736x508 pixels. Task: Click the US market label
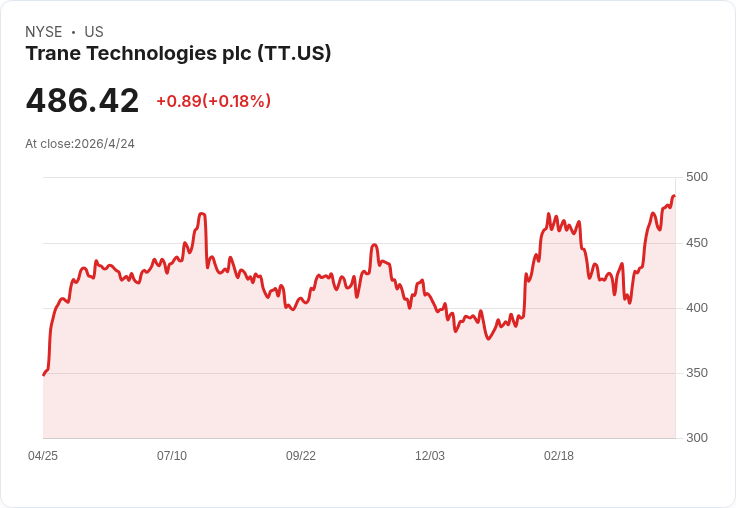[94, 32]
